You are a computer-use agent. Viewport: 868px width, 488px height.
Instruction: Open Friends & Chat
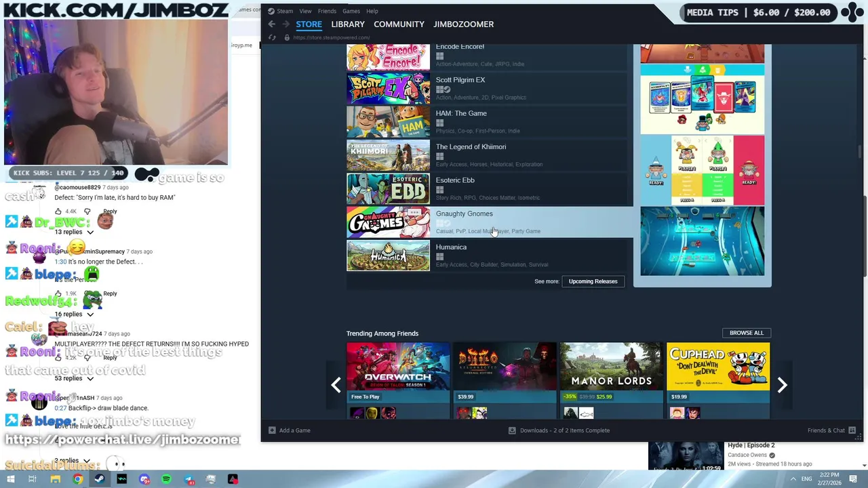tap(826, 430)
